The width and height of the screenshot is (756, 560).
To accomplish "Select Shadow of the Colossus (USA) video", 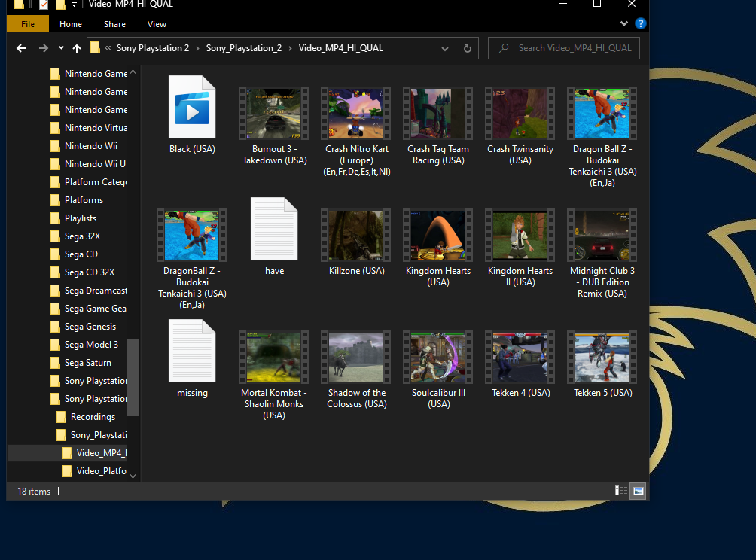I will [356, 357].
